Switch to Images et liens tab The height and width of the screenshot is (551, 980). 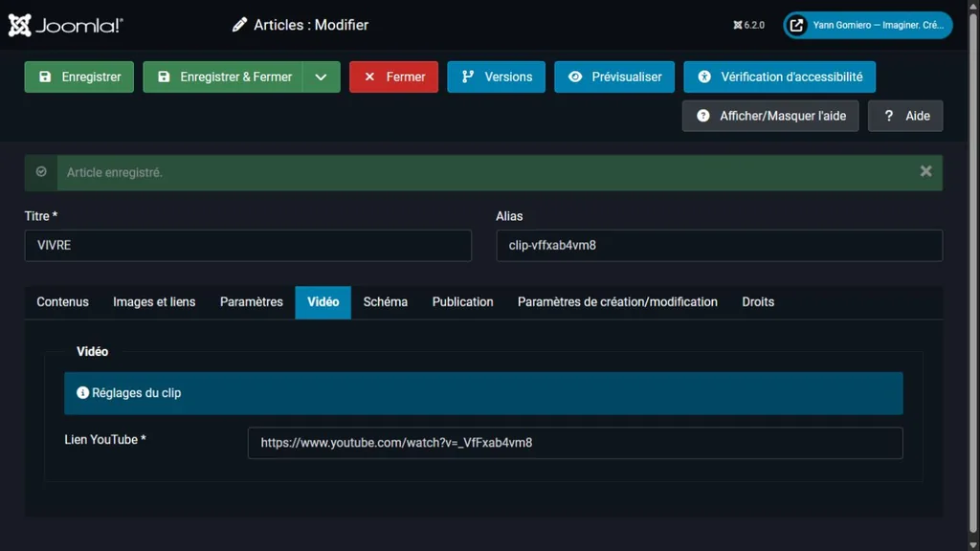click(154, 302)
